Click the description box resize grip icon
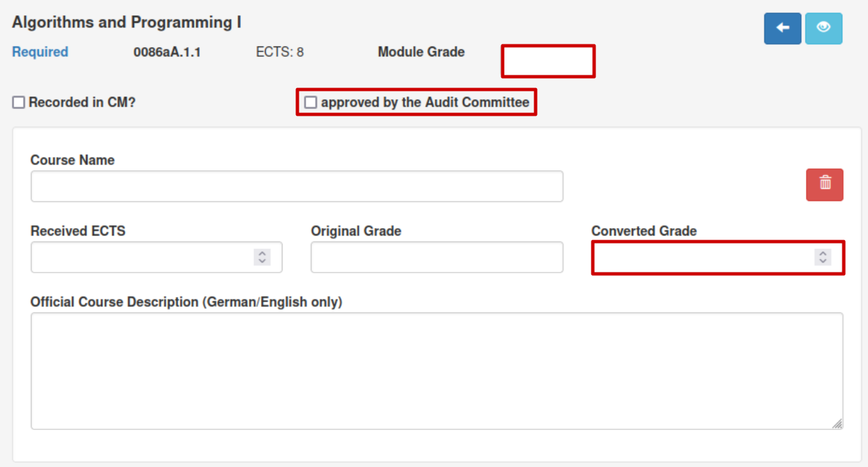Viewport: 868px width, 467px height. tap(837, 423)
